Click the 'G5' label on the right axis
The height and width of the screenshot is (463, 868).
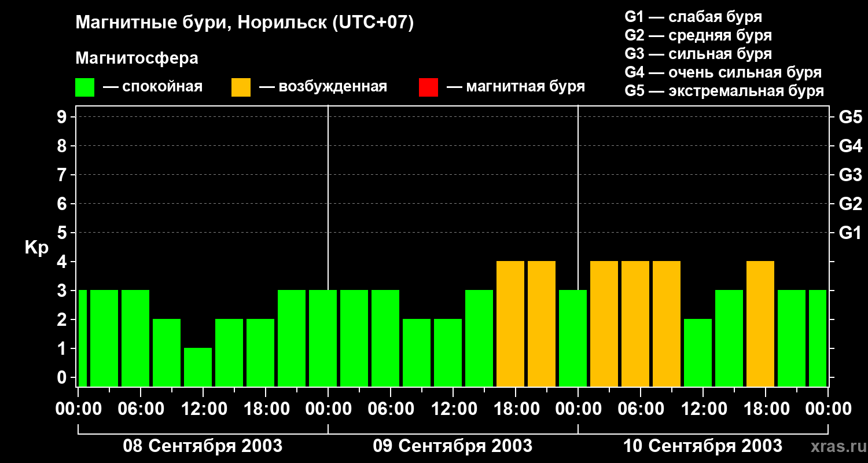tap(851, 117)
